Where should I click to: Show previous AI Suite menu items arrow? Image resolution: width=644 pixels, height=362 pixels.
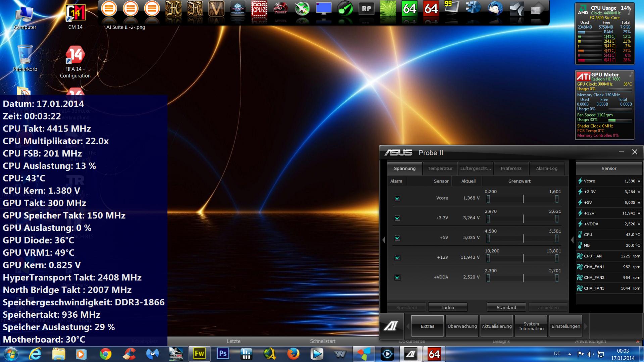pyautogui.click(x=408, y=326)
